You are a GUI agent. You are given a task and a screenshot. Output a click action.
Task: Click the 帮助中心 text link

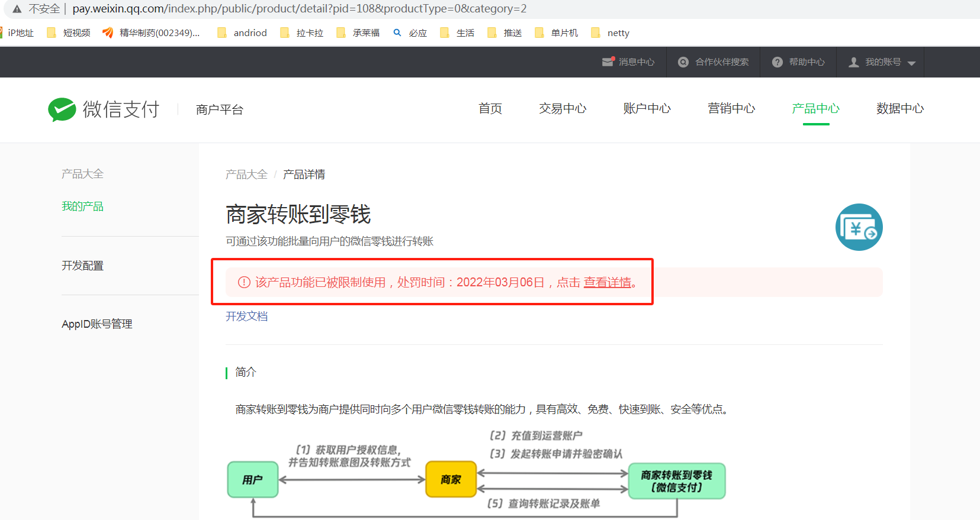click(x=807, y=62)
